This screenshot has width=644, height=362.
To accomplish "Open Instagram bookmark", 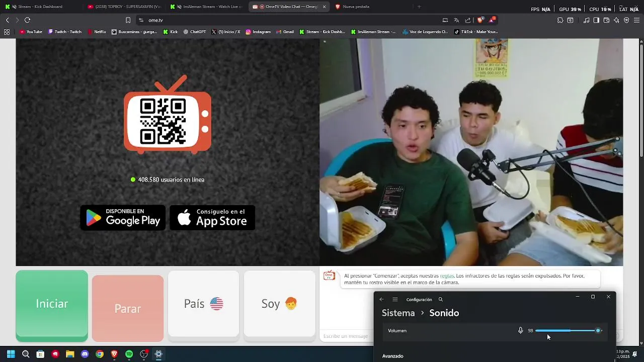I will pos(258,32).
